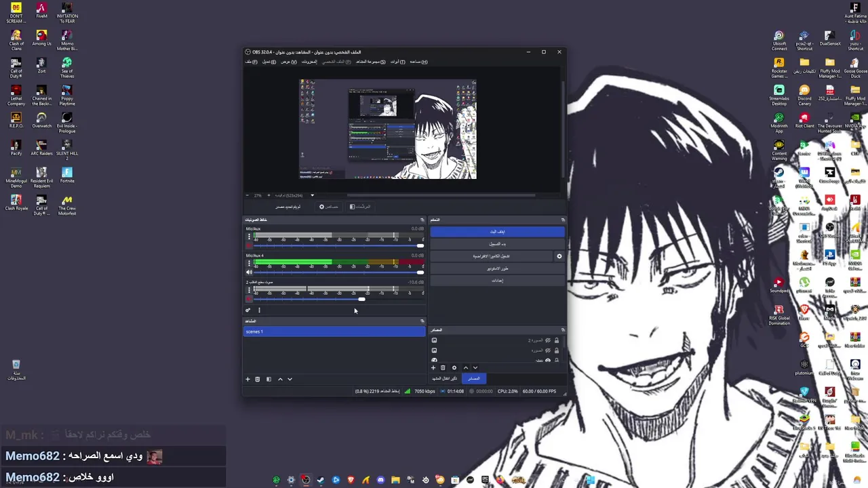Image resolution: width=868 pixels, height=488 pixels.
Task: Show hidden source الصورة 2 via eye
Action: click(548, 340)
